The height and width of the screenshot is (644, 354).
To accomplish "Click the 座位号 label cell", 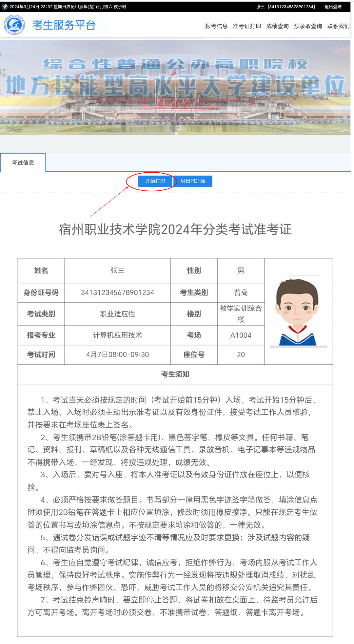I will coord(194,354).
